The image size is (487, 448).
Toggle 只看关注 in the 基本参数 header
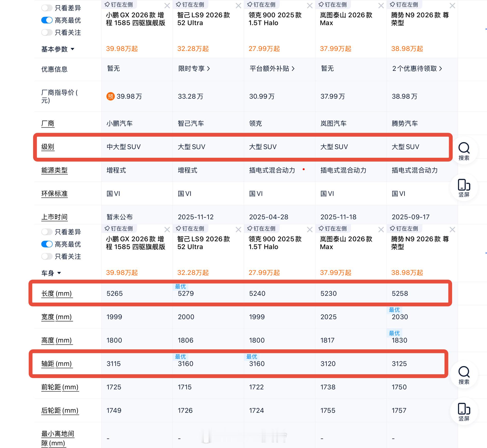tap(47, 33)
